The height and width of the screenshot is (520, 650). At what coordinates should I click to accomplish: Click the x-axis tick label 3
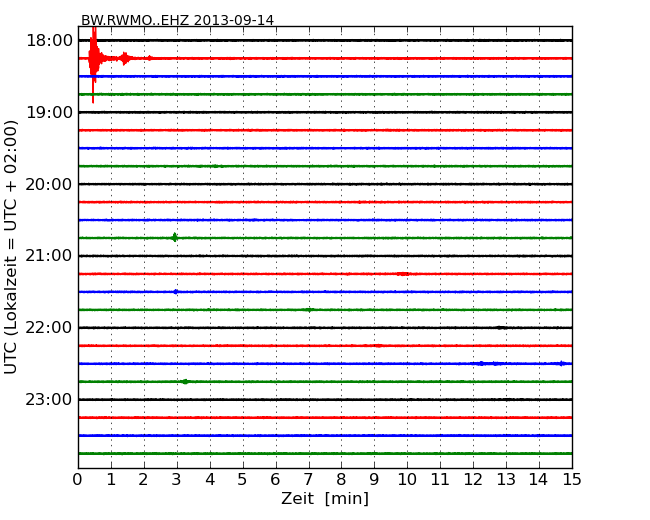pyautogui.click(x=177, y=480)
